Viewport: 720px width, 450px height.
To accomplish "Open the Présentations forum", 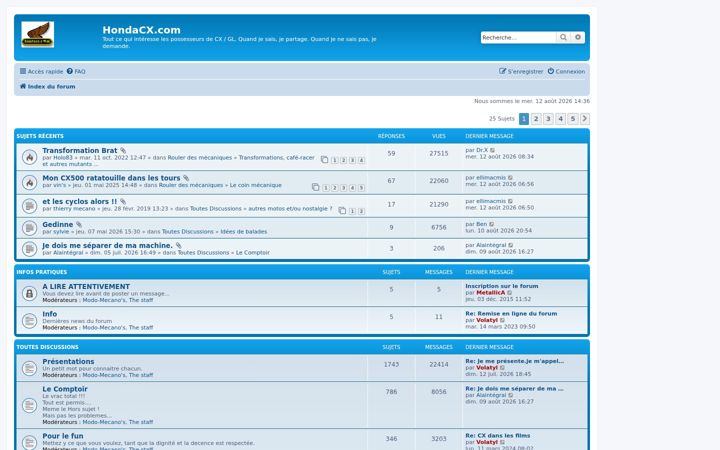I will pyautogui.click(x=68, y=362).
